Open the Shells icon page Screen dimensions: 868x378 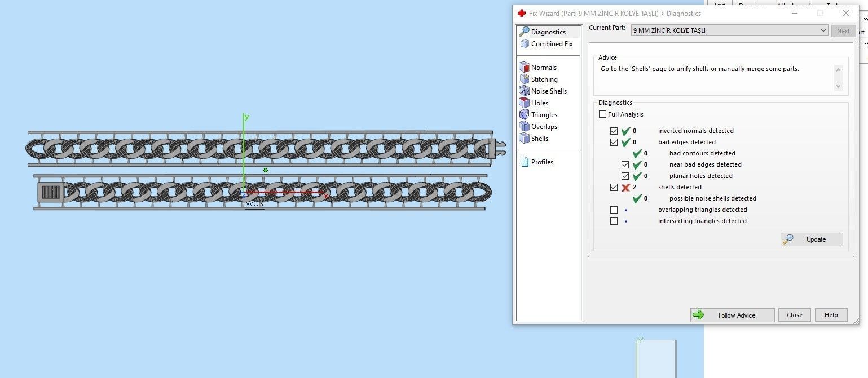[x=524, y=138]
